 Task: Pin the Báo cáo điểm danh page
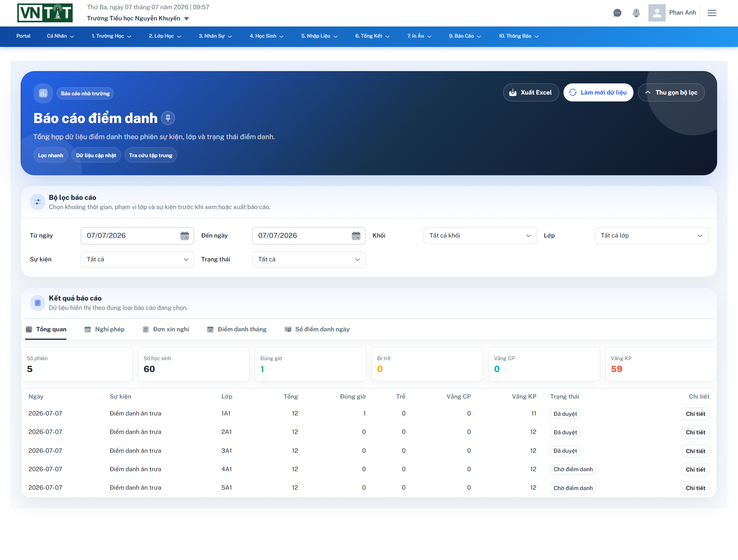(x=168, y=118)
